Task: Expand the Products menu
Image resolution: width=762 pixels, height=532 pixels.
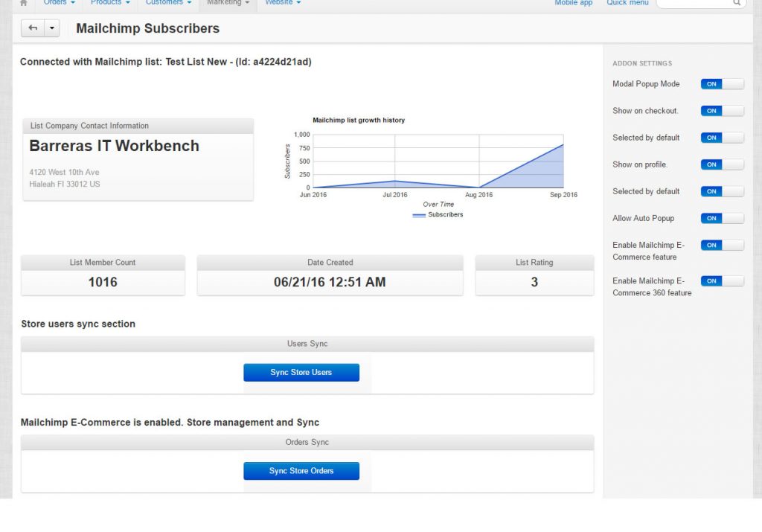Action: click(x=110, y=3)
